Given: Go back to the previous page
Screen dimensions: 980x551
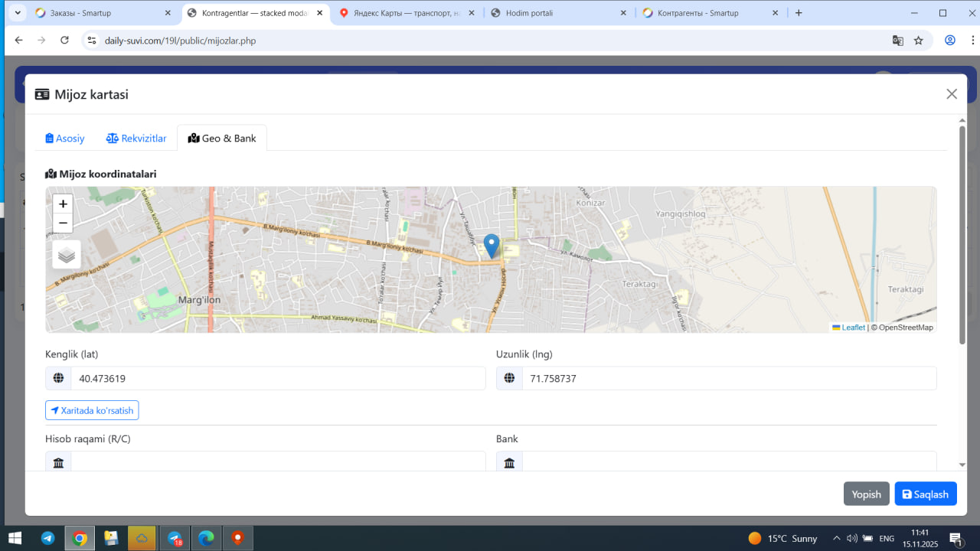Looking at the screenshot, I should point(18,41).
